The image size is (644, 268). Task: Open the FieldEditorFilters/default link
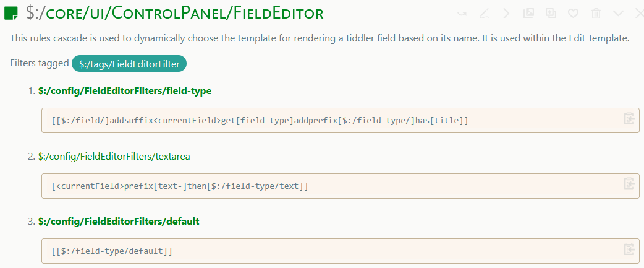(x=118, y=221)
